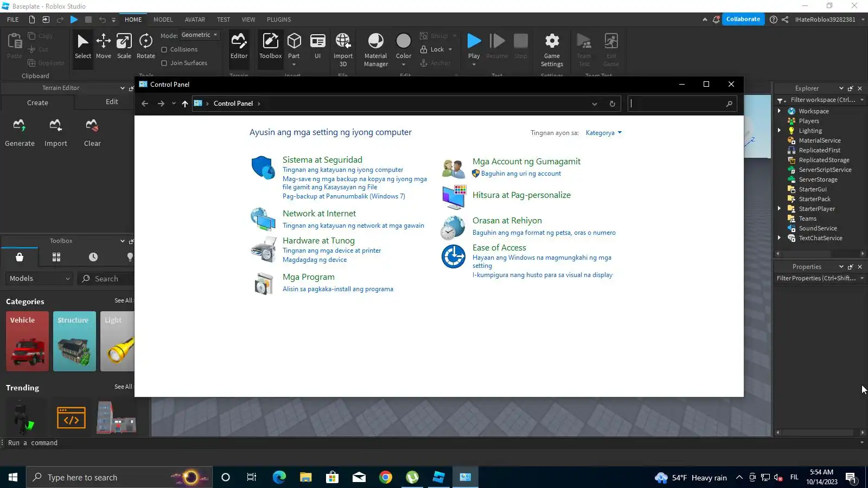Viewport: 868px width, 488px height.
Task: Pick the Rotate tool
Action: click(145, 46)
